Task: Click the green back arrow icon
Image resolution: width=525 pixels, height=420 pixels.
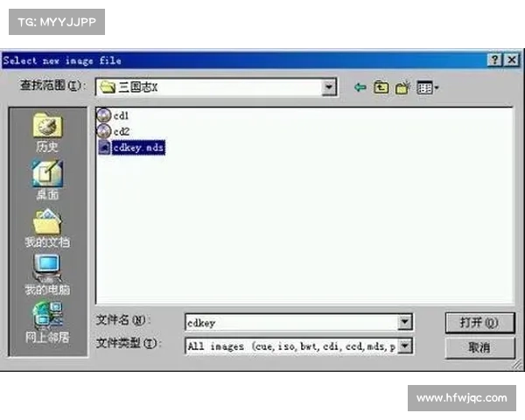Action: pos(360,87)
